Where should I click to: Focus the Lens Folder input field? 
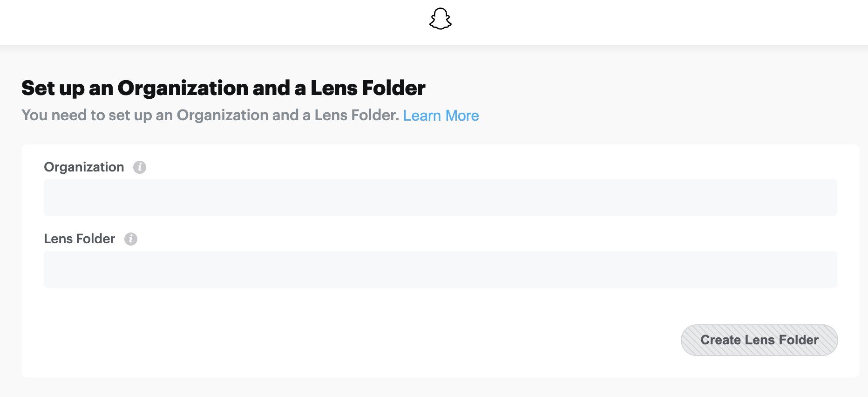tap(440, 269)
